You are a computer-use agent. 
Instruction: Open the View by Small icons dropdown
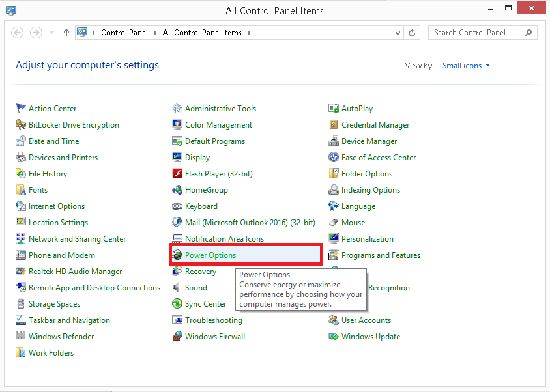(x=466, y=66)
